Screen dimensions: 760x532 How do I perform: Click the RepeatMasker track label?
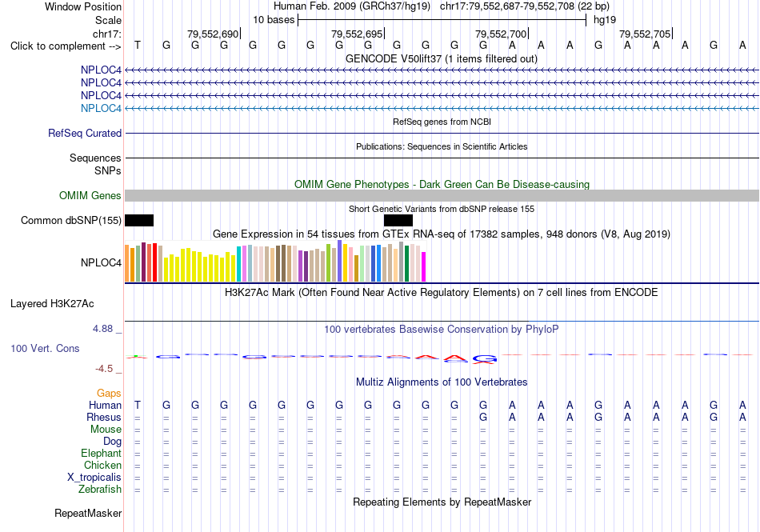point(88,513)
